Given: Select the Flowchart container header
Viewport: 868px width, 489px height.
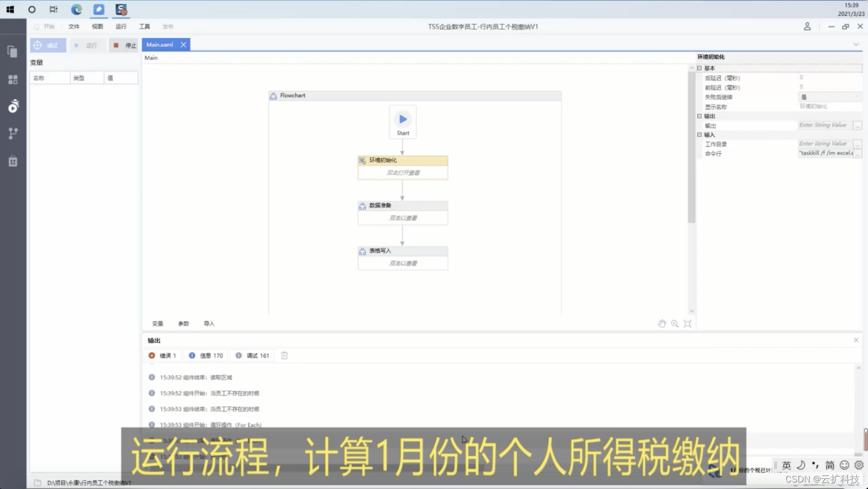Looking at the screenshot, I should [x=415, y=96].
